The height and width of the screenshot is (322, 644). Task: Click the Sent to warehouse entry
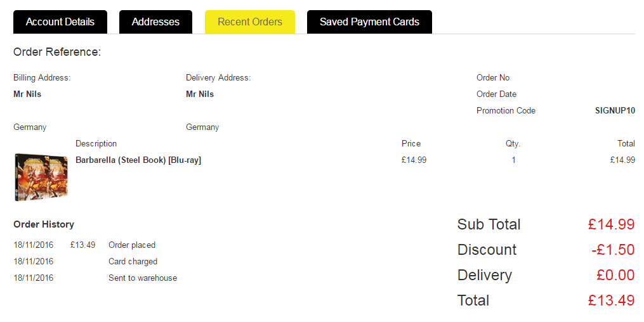[143, 278]
